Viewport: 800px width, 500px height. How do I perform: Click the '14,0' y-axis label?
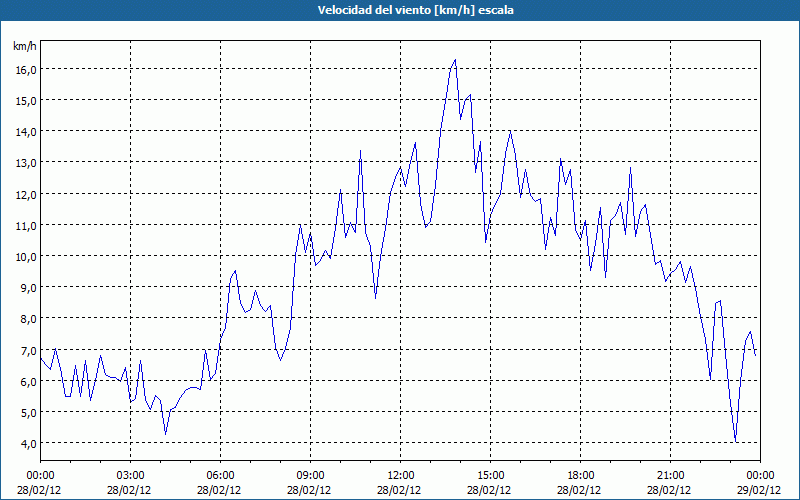(x=26, y=132)
